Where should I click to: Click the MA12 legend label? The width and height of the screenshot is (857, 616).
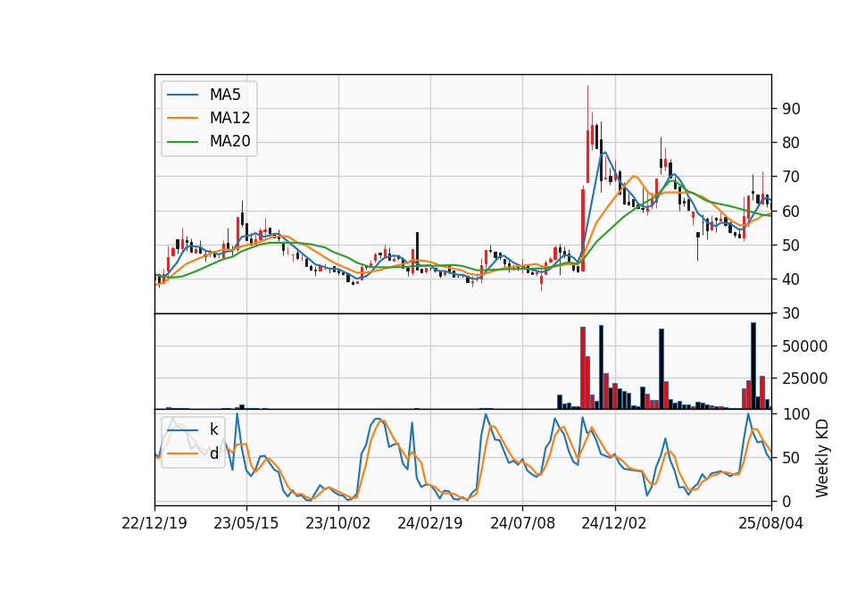pos(229,118)
